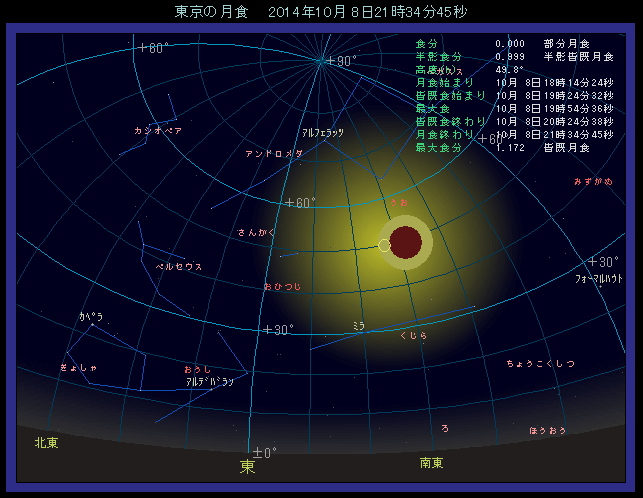Select the カシオペア constellation label
The image size is (643, 498).
[x=157, y=131]
